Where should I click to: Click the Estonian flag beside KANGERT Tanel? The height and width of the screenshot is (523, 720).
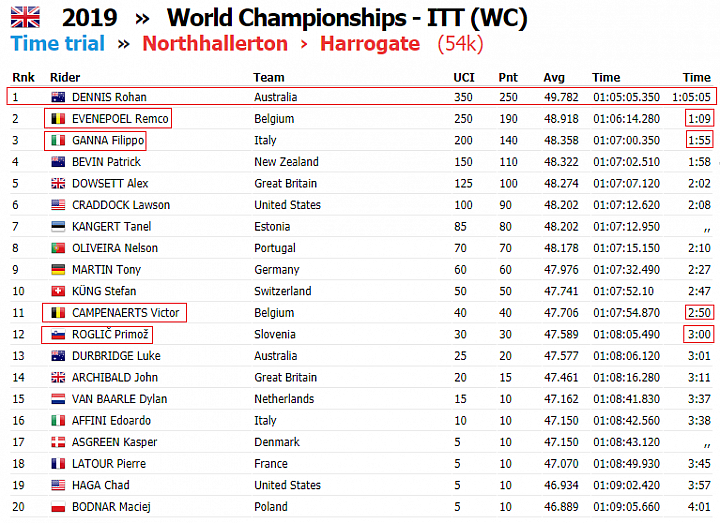click(x=58, y=226)
